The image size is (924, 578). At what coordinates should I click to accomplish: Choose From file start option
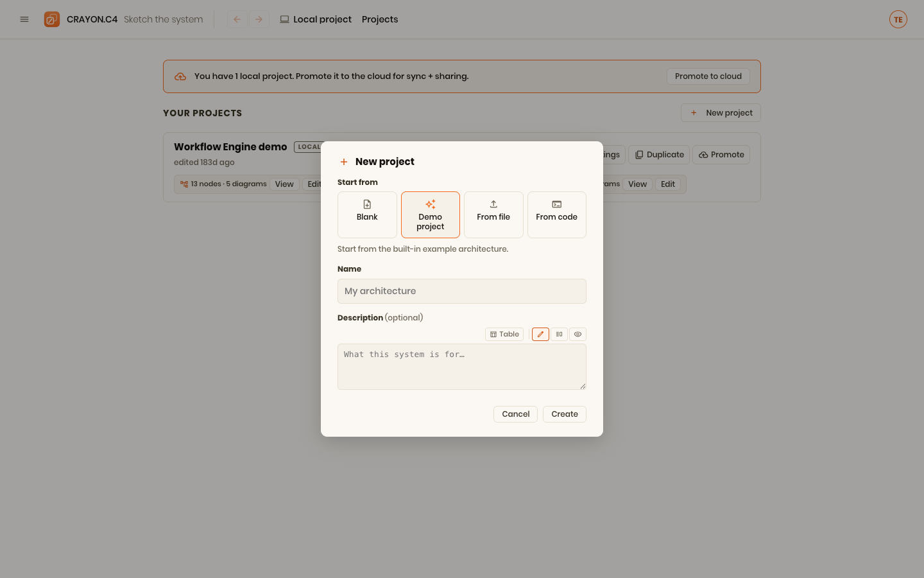[x=493, y=215]
